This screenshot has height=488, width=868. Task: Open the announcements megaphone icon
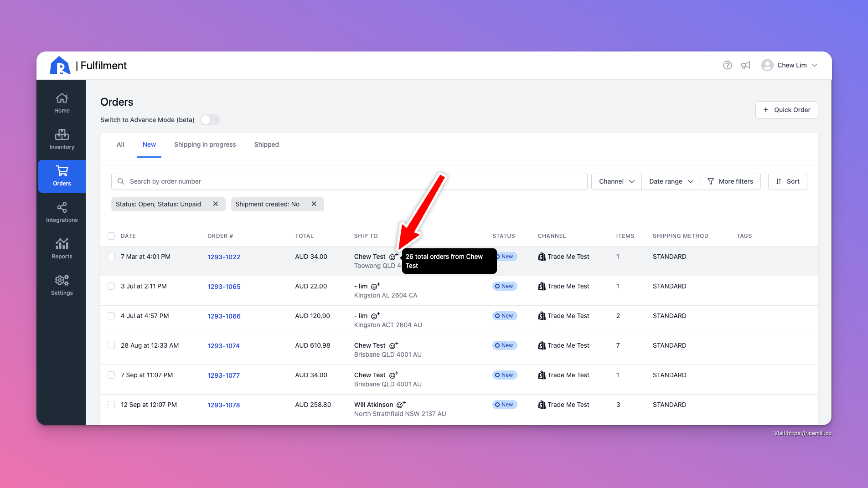(746, 65)
